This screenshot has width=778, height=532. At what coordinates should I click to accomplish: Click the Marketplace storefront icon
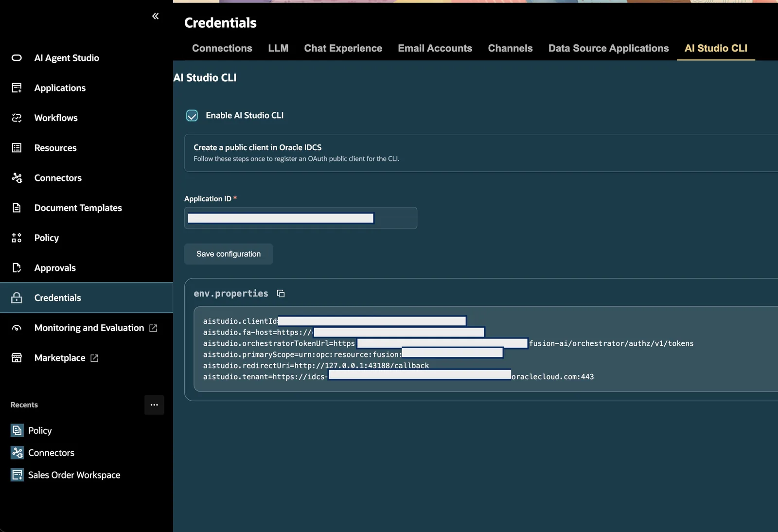(17, 358)
